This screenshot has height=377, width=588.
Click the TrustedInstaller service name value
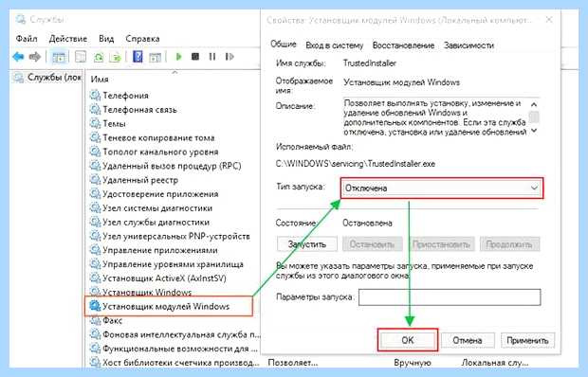click(370, 63)
